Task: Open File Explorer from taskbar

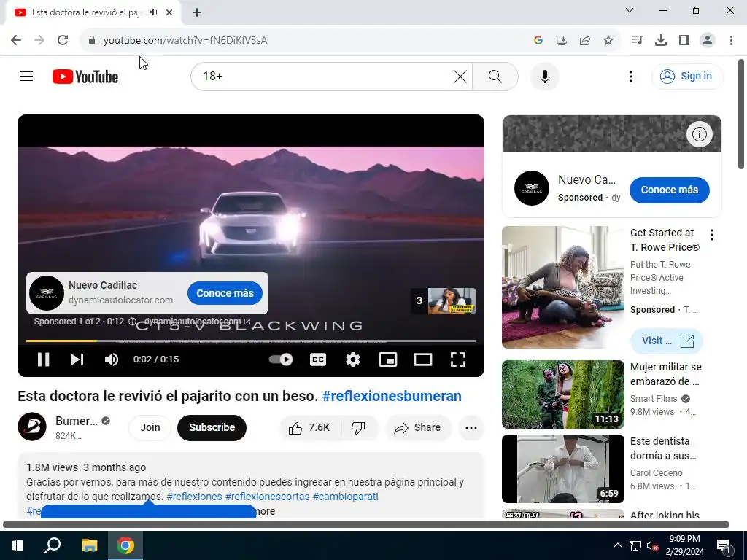Action: [89, 545]
